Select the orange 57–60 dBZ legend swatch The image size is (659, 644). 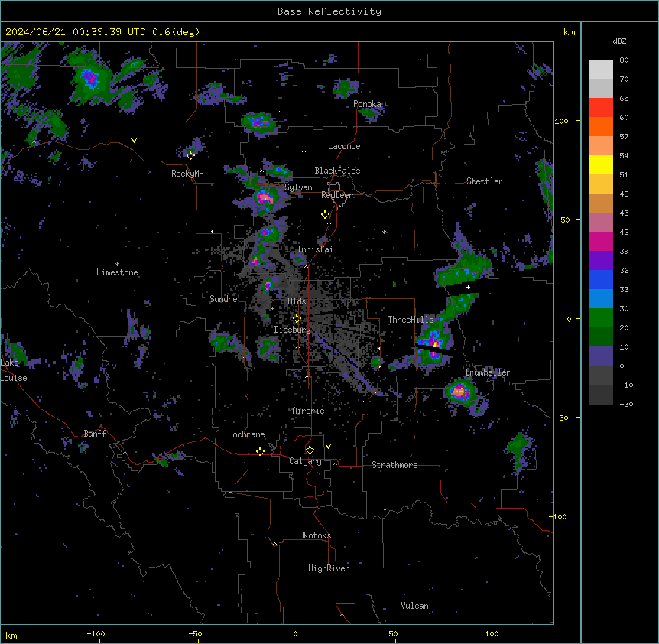[x=601, y=126]
